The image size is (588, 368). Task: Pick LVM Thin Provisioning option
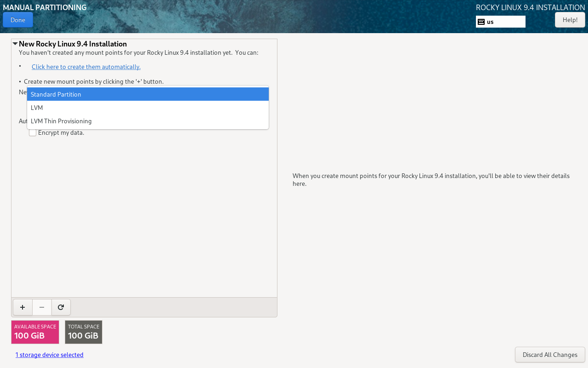pyautogui.click(x=148, y=121)
